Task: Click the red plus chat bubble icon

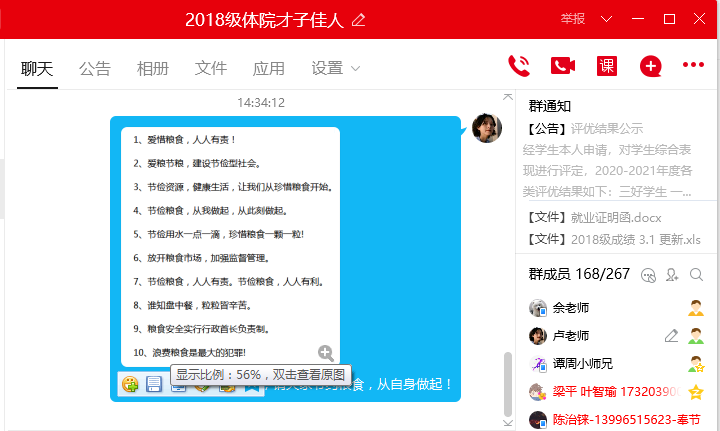Action: pyautogui.click(x=651, y=66)
